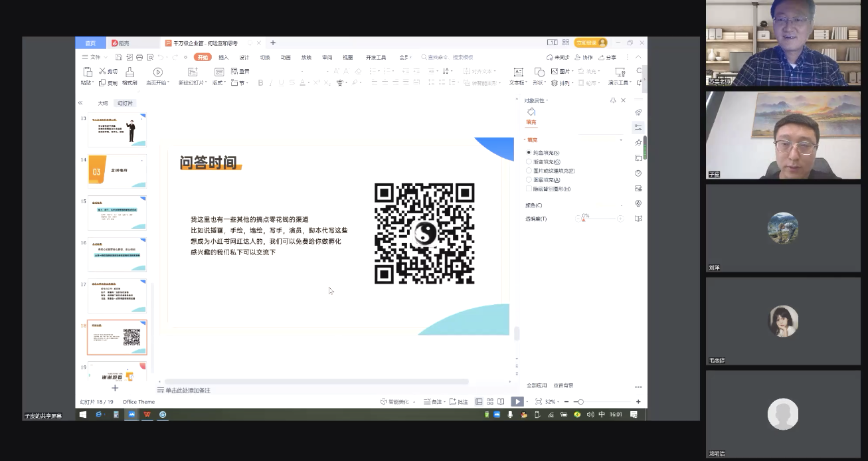The height and width of the screenshot is (461, 868).
Task: Click the Cut (剪切) scissors icon
Action: 103,71
